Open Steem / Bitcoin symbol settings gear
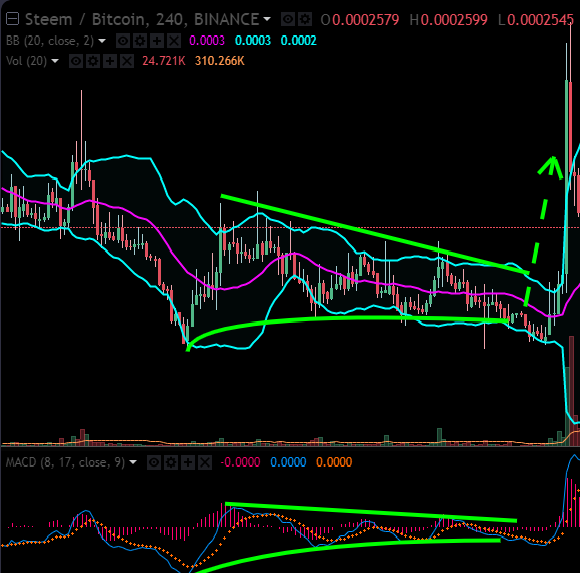The image size is (580, 573). pos(305,19)
